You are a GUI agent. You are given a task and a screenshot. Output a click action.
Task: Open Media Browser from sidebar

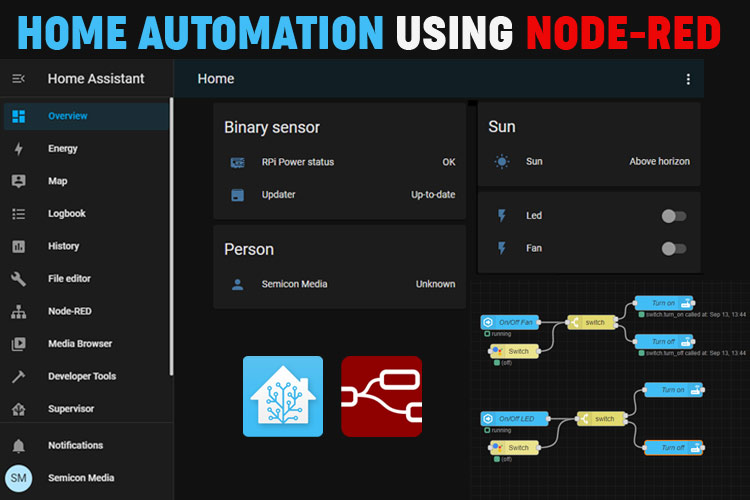point(86,344)
